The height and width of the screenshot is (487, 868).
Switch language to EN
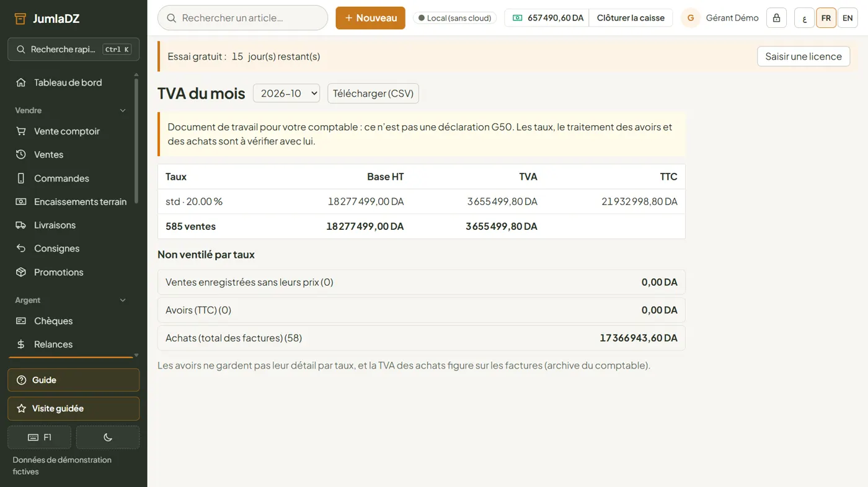coord(848,18)
